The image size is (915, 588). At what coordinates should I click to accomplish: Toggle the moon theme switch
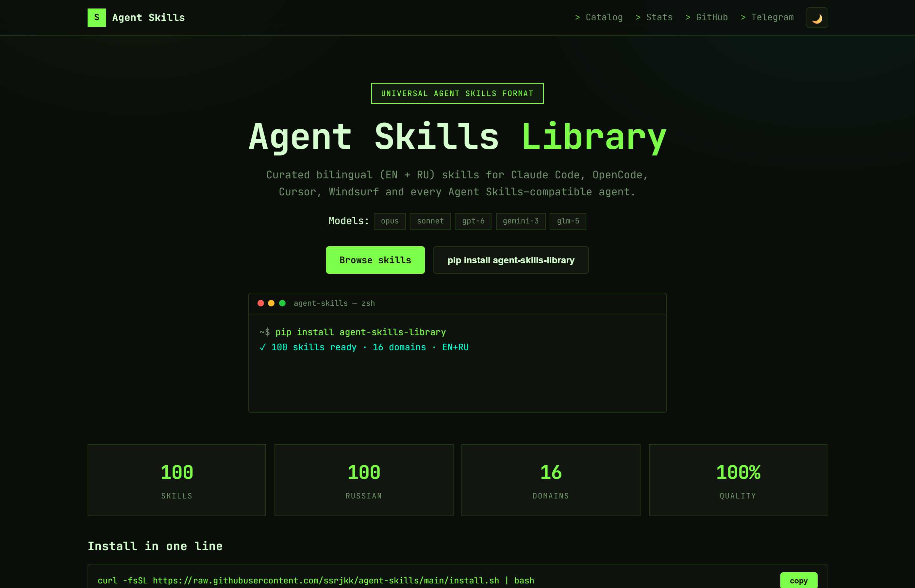tap(816, 18)
